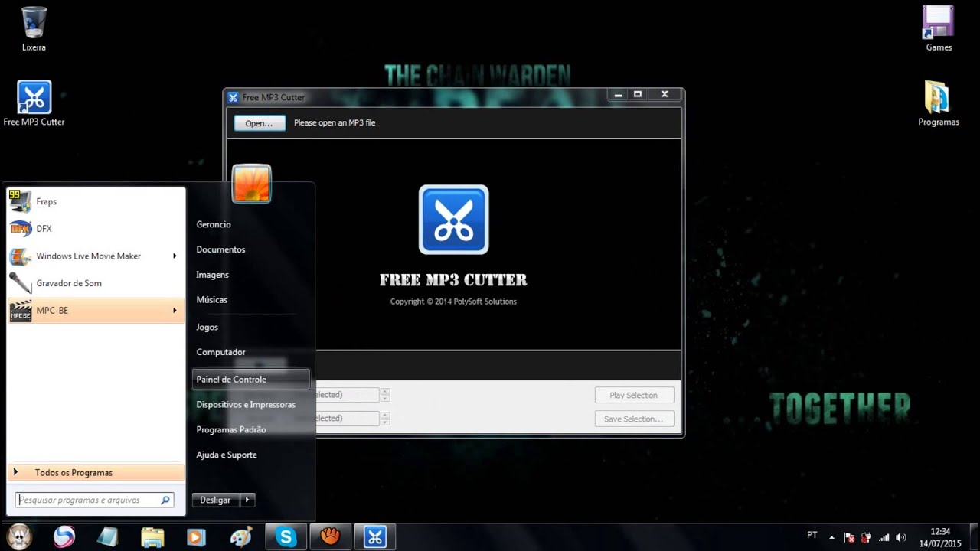Click the Free MP3 Cutter title bar icon
The image size is (980, 551).
coord(234,97)
